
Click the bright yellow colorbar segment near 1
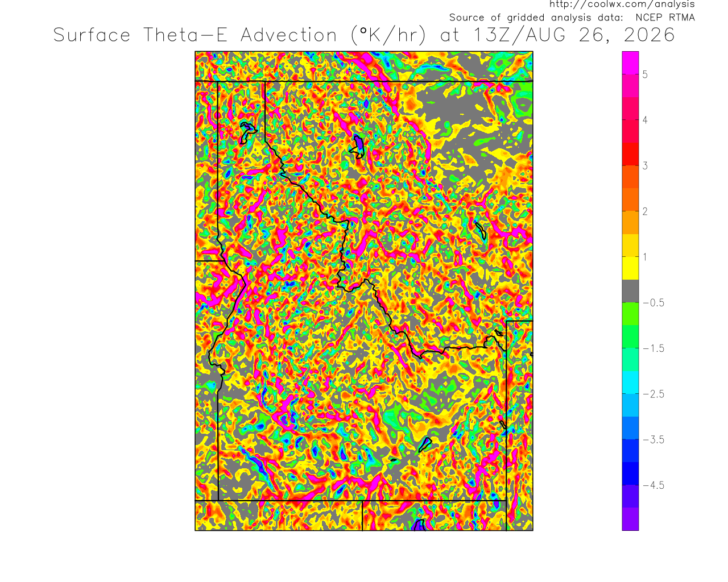tap(630, 268)
